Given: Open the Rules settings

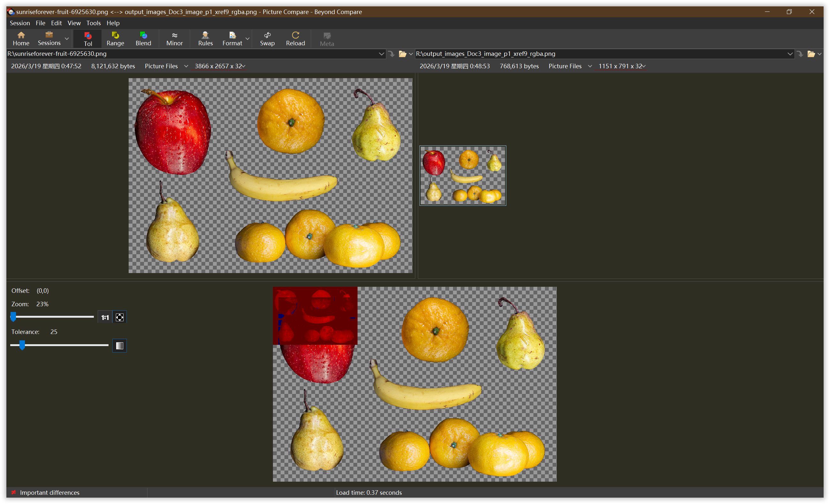Looking at the screenshot, I should tap(205, 38).
